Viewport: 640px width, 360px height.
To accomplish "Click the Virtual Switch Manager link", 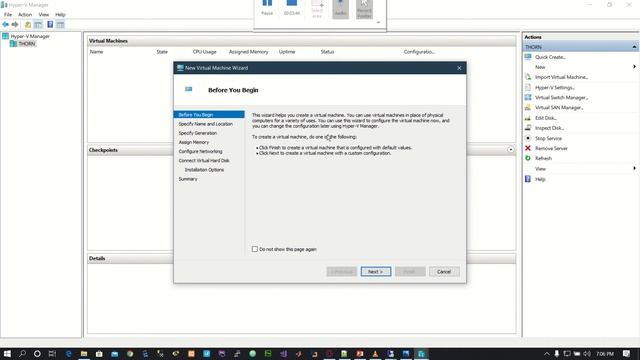I will [x=561, y=98].
